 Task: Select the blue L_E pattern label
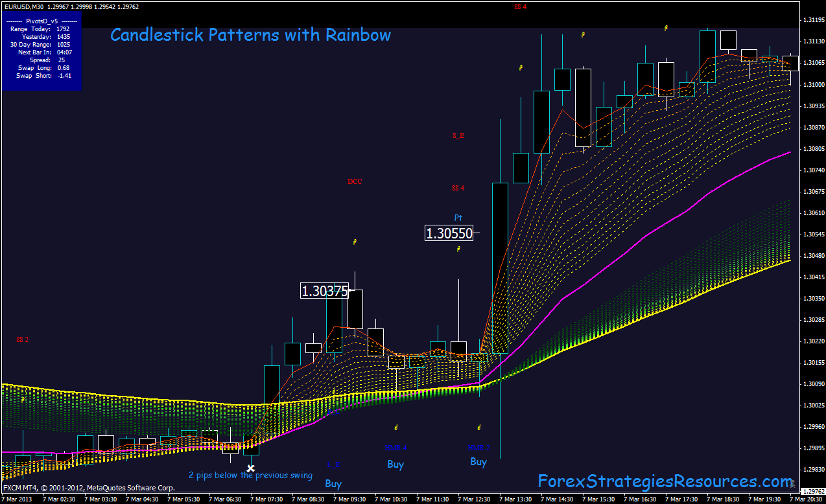(x=333, y=464)
